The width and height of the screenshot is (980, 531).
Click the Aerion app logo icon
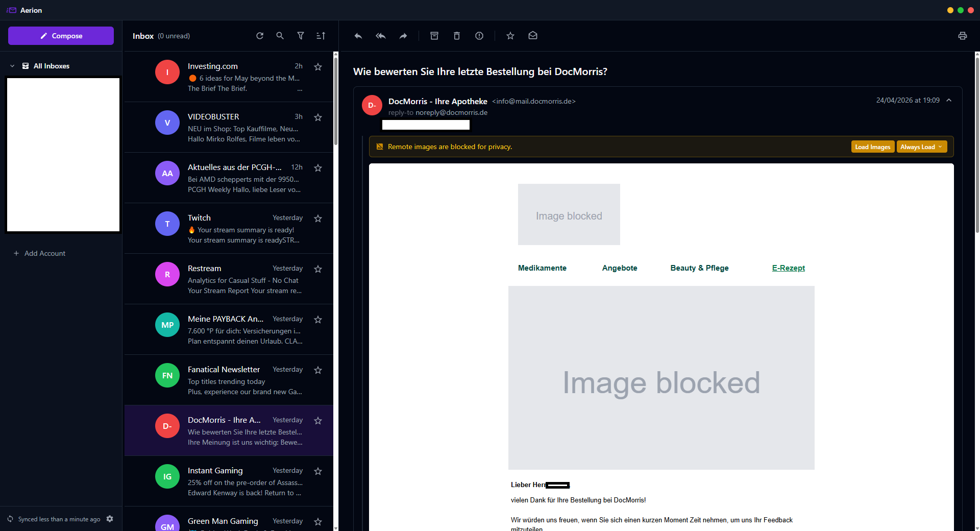point(11,10)
